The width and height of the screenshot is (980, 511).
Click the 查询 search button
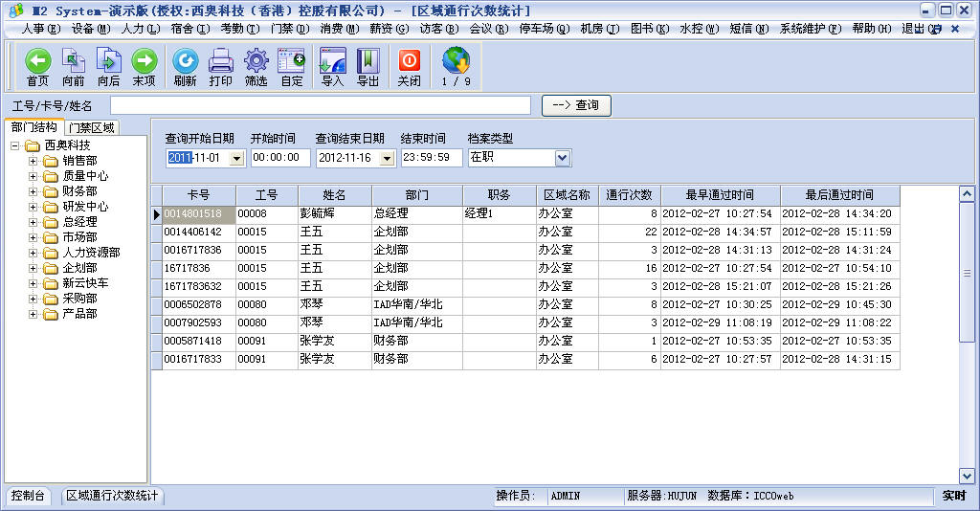[576, 105]
